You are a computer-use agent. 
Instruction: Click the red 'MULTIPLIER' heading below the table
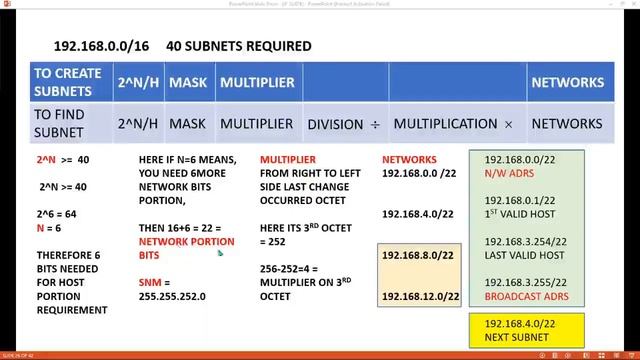pos(288,160)
